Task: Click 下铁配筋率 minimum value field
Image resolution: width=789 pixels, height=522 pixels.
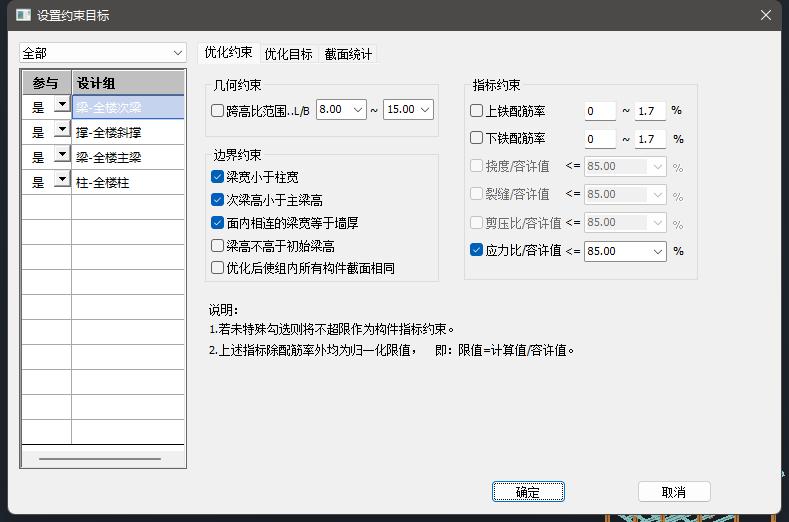Action: click(x=600, y=139)
